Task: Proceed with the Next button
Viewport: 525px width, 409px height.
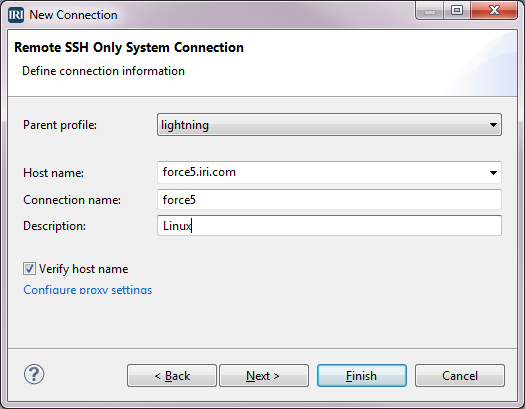Action: [264, 376]
